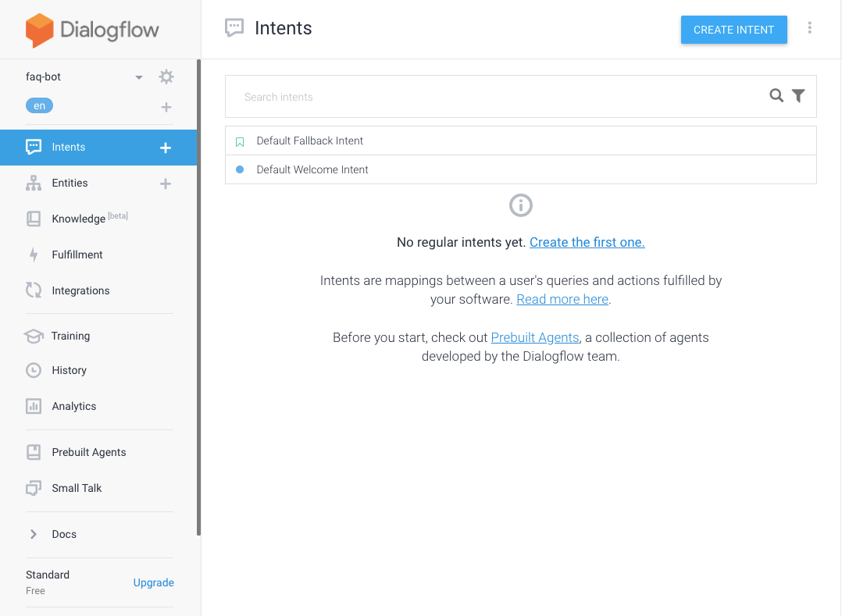Add a language with the plus icon

[x=166, y=107]
